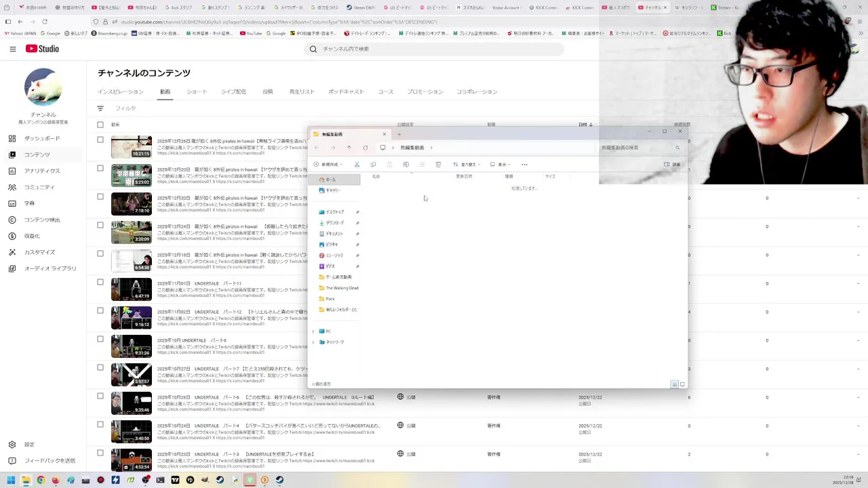Open Audio library (オーディオ ライブラリ) in sidebar
This screenshot has width=868, height=488.
click(x=50, y=268)
